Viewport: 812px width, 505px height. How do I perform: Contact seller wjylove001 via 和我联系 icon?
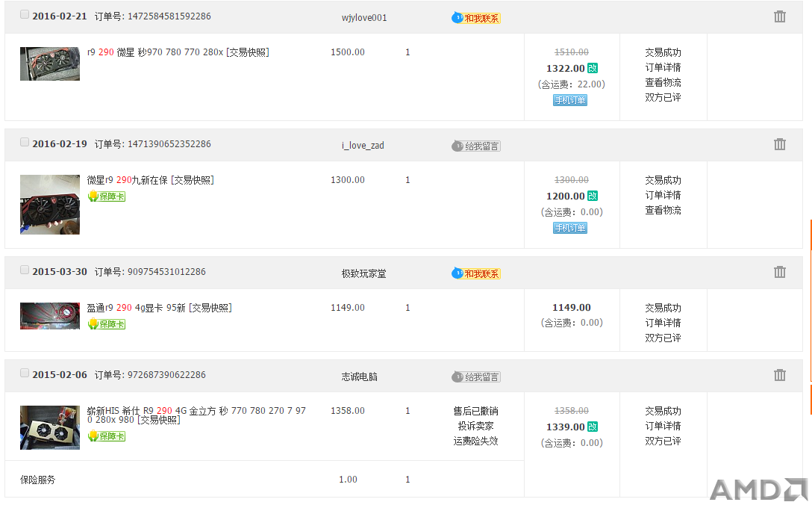coord(476,18)
